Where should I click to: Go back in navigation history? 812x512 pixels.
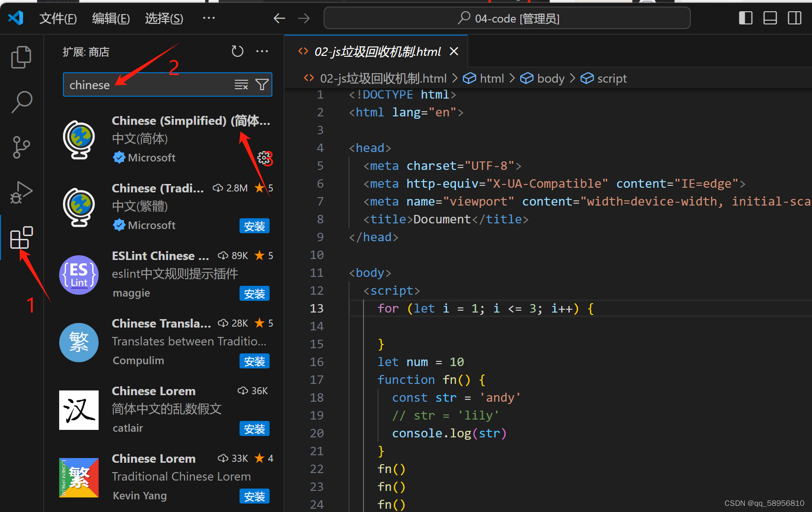click(x=279, y=18)
